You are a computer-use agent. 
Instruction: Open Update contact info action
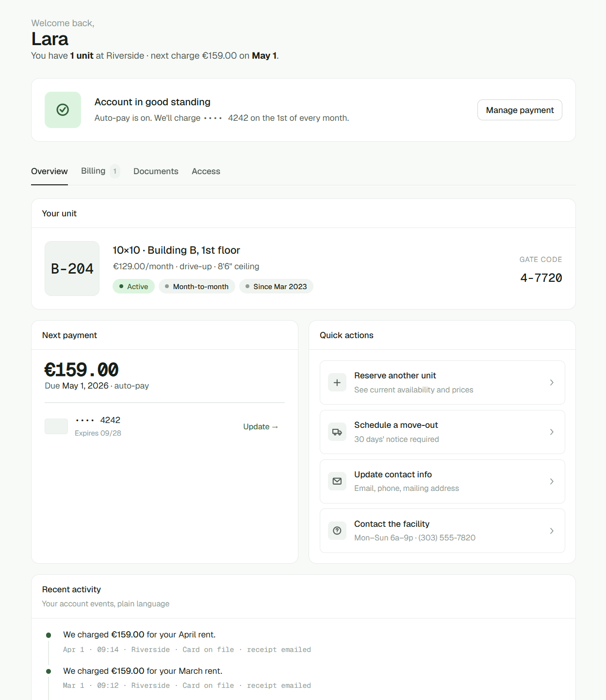442,481
